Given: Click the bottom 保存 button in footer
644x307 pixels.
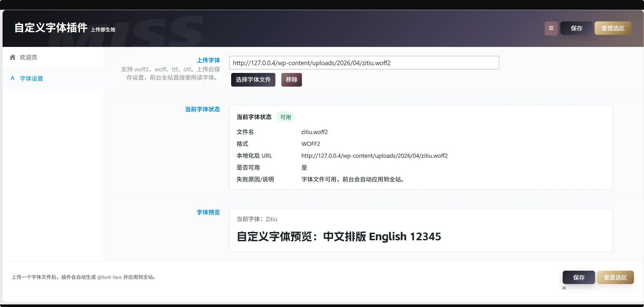Looking at the screenshot, I should click(579, 277).
